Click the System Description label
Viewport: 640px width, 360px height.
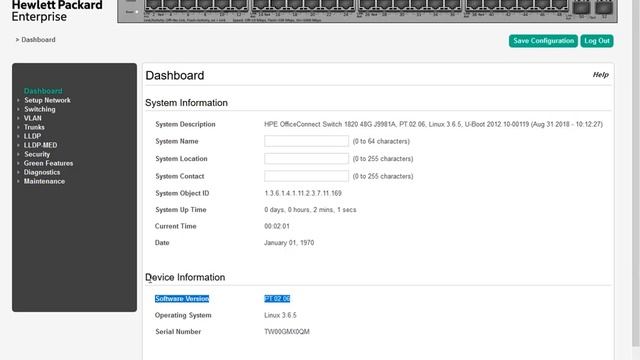185,124
